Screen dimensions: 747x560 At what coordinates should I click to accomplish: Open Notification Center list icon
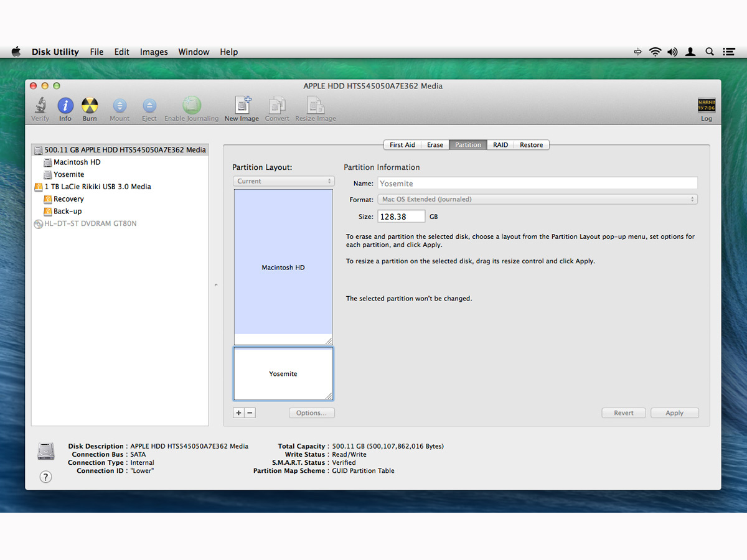[x=729, y=52]
